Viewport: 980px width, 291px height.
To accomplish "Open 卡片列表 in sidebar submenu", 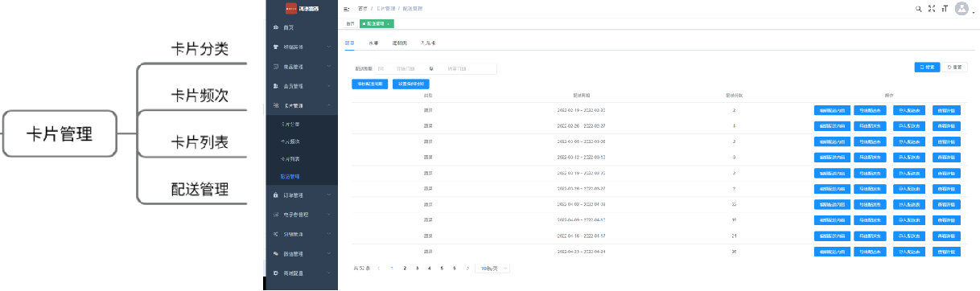I will 290,159.
